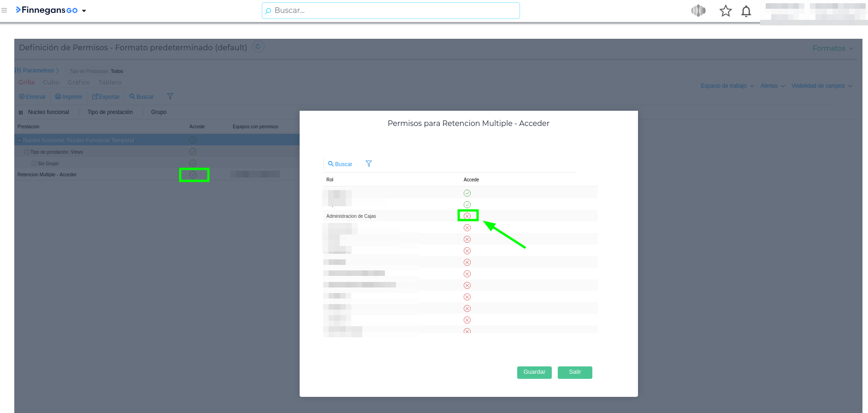The height and width of the screenshot is (413, 868).
Task: Open the Finnegans GO dropdown arrow
Action: click(x=84, y=11)
